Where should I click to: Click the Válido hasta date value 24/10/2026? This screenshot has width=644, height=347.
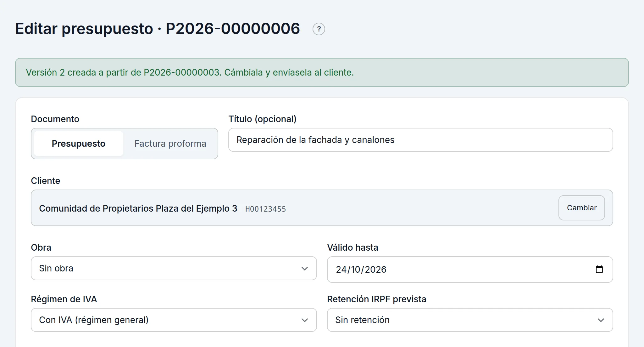(x=361, y=270)
